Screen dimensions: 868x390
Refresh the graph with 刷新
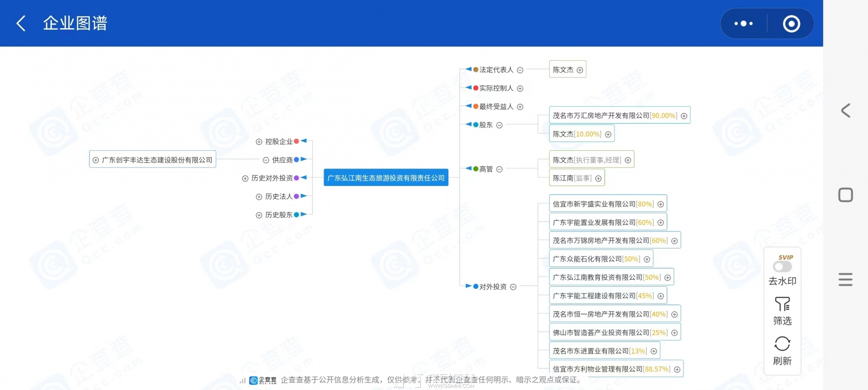[782, 351]
